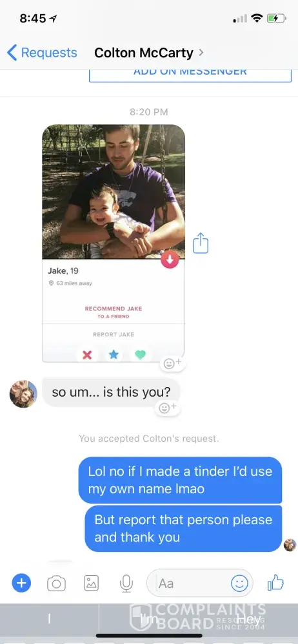
Task: Open the camera icon in the composer bar
Action: click(x=56, y=583)
